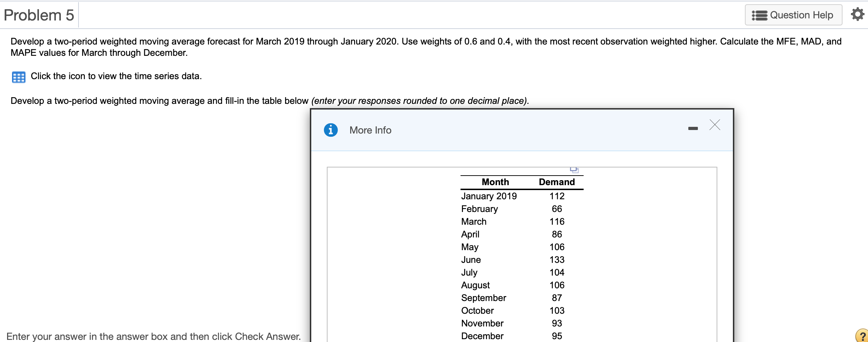868x342 pixels.
Task: Click the April row label
Action: (x=470, y=234)
